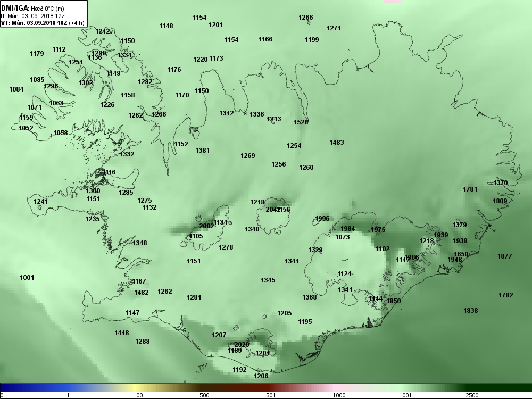Screen dimensions: 532x399
Task: Click the pale yellow segment near the 100 label
Action: [134, 387]
